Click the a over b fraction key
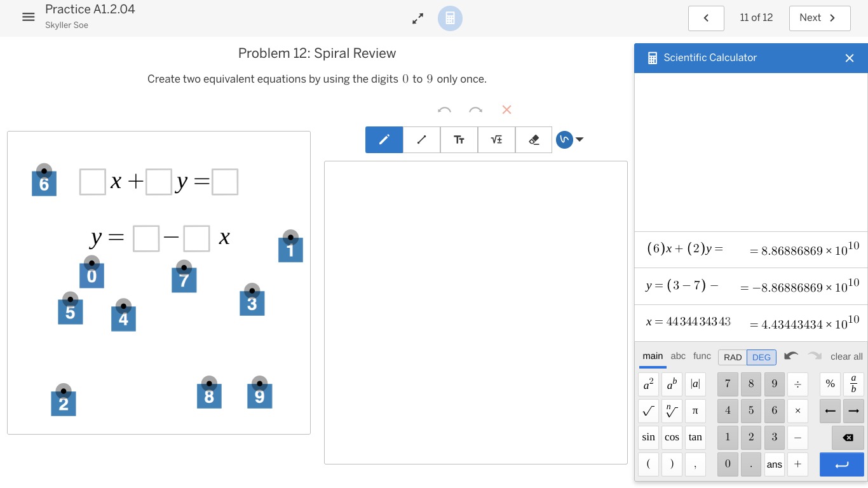 coord(853,384)
